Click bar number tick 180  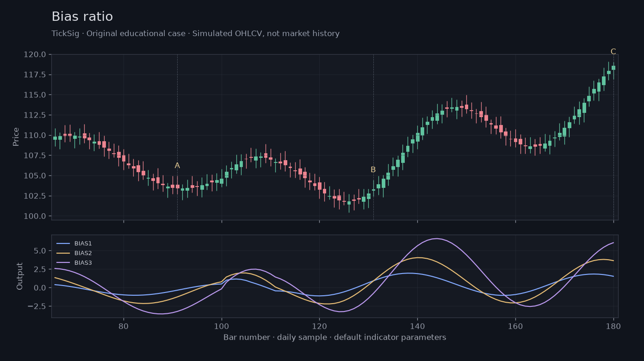point(613,325)
